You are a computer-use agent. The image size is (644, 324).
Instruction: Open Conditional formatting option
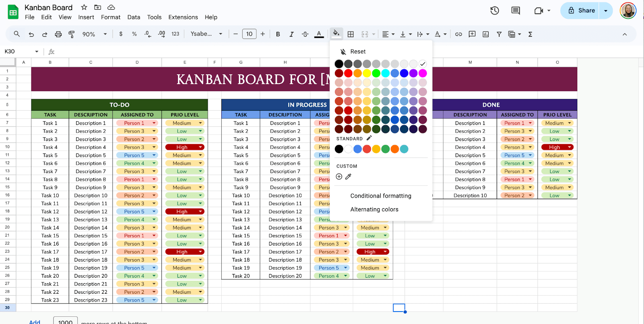pos(381,196)
